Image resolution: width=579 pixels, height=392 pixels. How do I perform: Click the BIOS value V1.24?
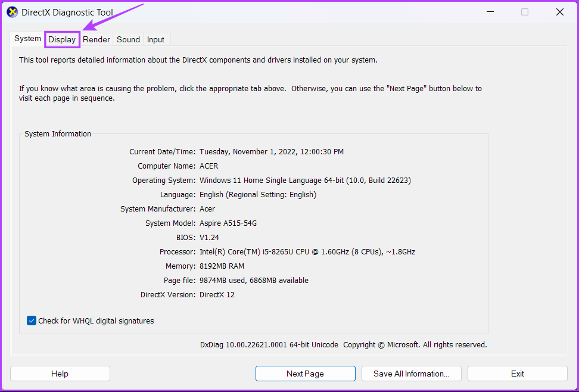209,237
